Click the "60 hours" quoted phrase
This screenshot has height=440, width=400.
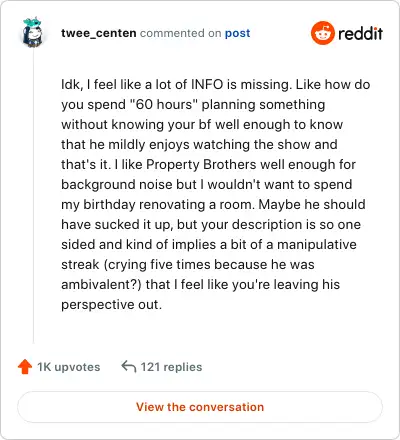[162, 104]
